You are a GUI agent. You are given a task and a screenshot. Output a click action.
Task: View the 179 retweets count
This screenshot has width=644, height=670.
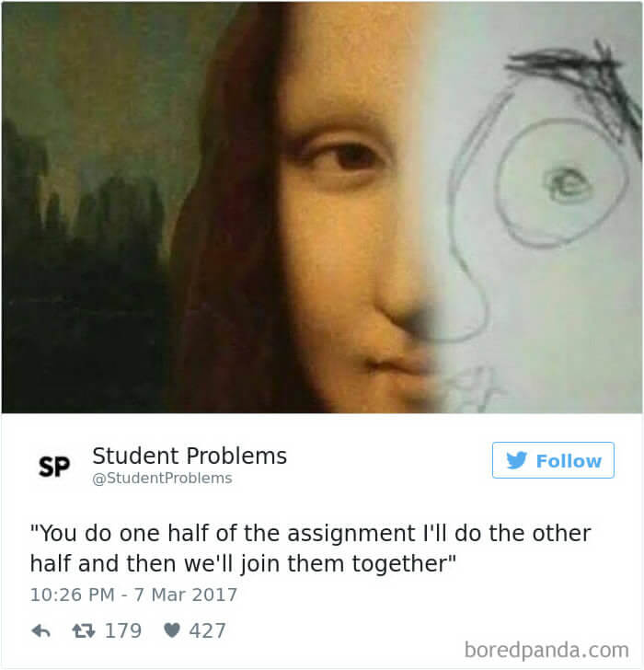[123, 630]
